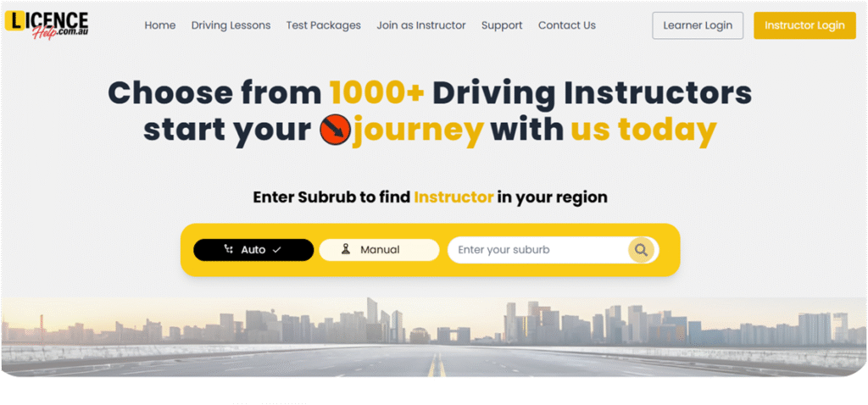Focus the Enter your suburb field
Screen dimensions: 868x405
click(540, 250)
